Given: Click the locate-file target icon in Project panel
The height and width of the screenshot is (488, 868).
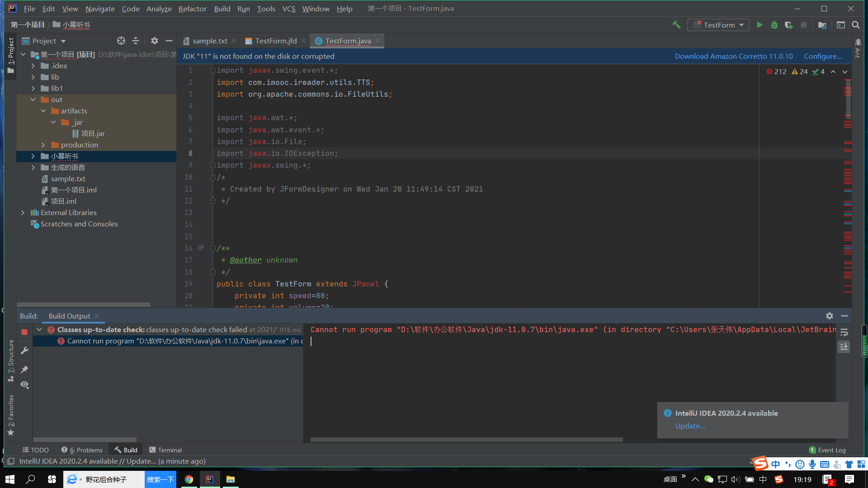Looking at the screenshot, I should [x=121, y=41].
